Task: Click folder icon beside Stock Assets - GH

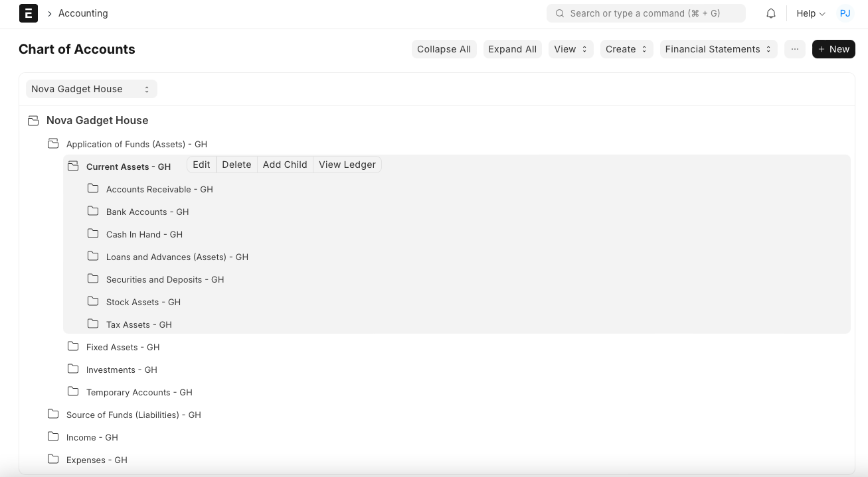Action: 93,302
